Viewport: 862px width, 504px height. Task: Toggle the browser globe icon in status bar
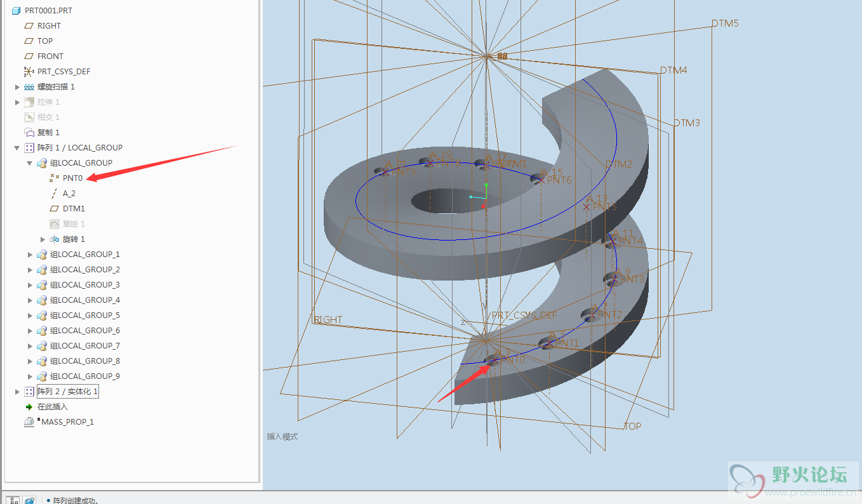pos(29,500)
